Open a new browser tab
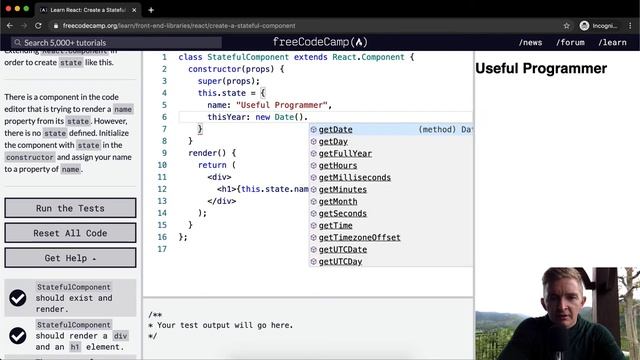Screen dimensions: 640x360 pos(151,10)
